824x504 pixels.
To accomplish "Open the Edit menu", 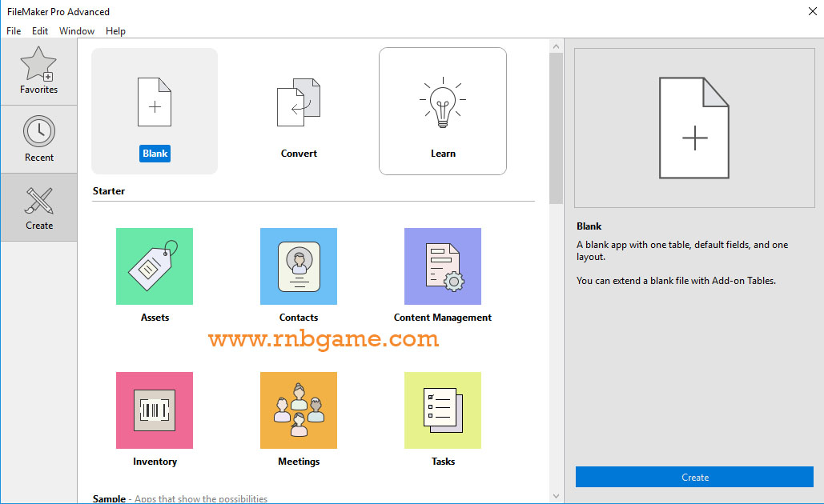I will pos(40,31).
